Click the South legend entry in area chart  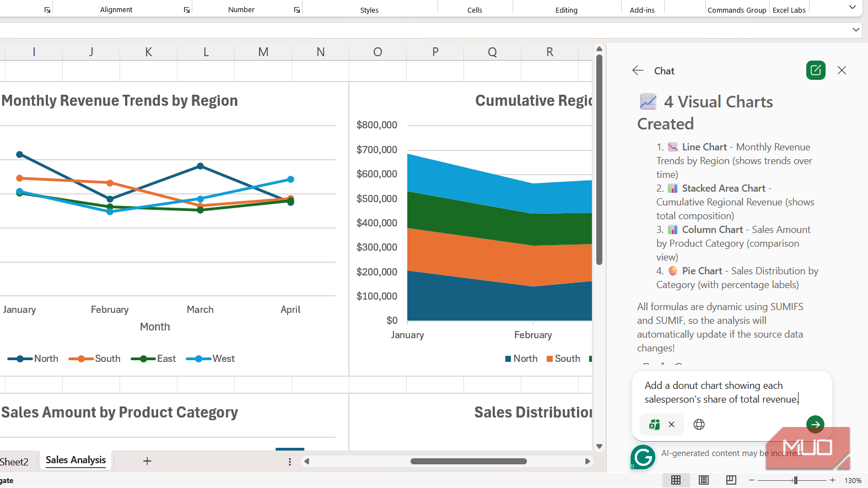pos(563,359)
